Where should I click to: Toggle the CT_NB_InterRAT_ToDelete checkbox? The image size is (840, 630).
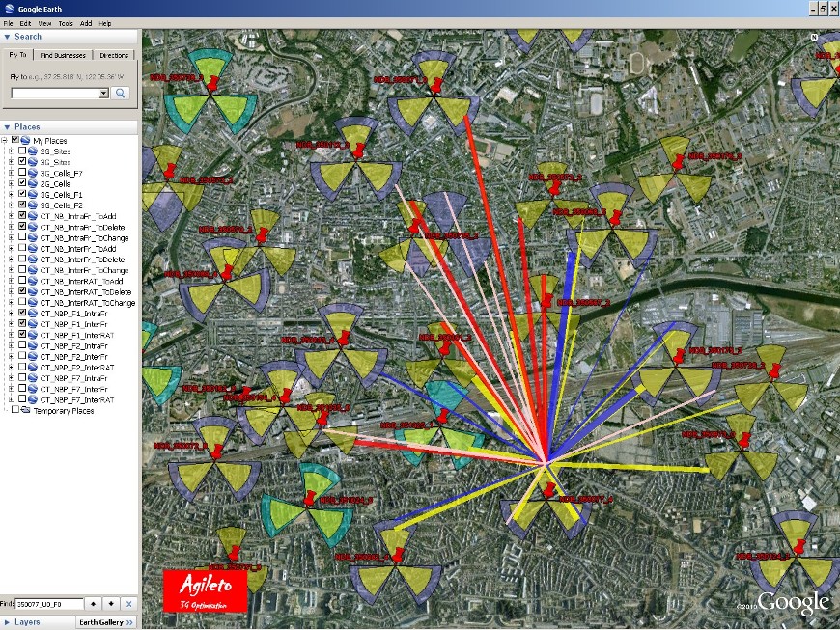click(x=22, y=291)
